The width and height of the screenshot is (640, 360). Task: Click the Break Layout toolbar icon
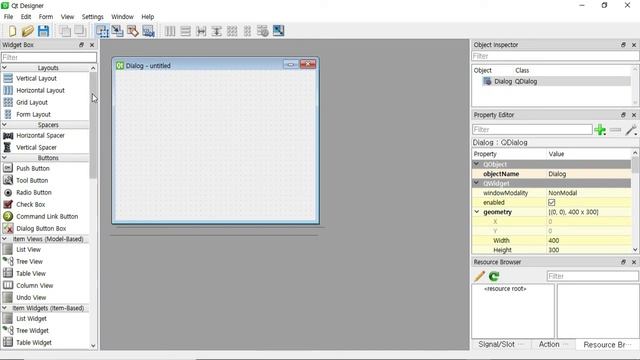(x=263, y=31)
